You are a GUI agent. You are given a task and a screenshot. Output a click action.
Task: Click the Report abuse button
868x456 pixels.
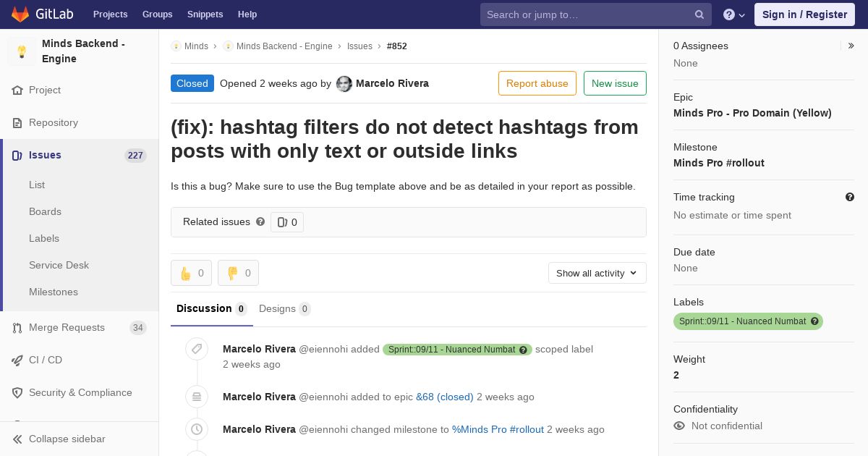[537, 83]
